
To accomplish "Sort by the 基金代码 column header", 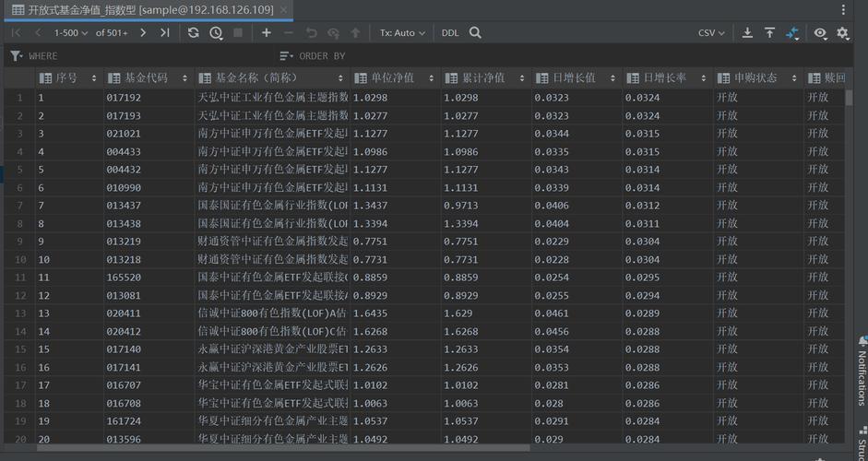I will pyautogui.click(x=149, y=78).
